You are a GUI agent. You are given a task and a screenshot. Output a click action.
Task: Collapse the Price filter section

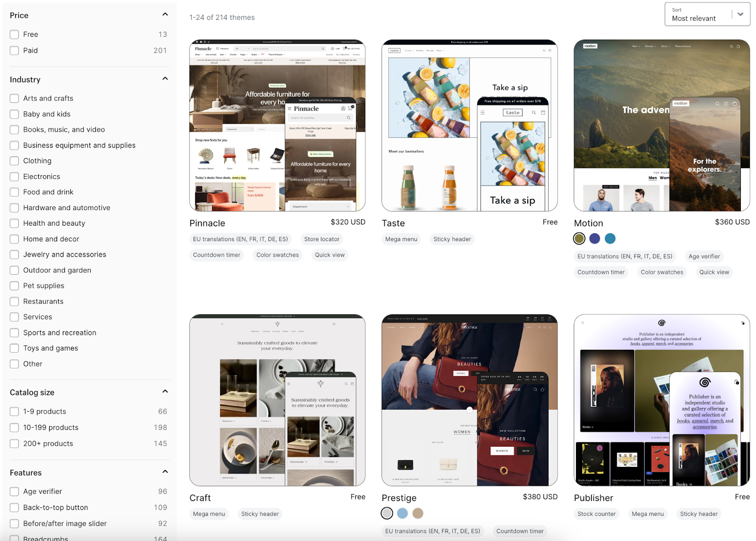[x=165, y=15]
